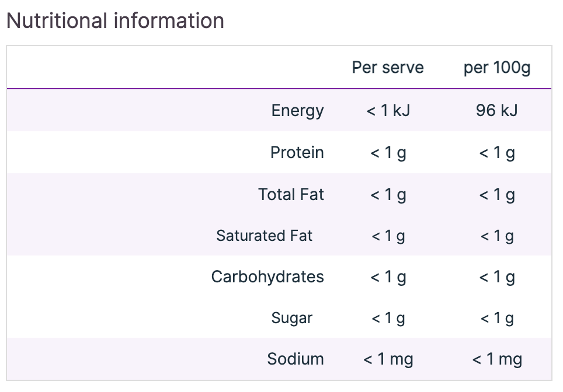
Task: Select the Sodium row label
Action: tap(296, 359)
